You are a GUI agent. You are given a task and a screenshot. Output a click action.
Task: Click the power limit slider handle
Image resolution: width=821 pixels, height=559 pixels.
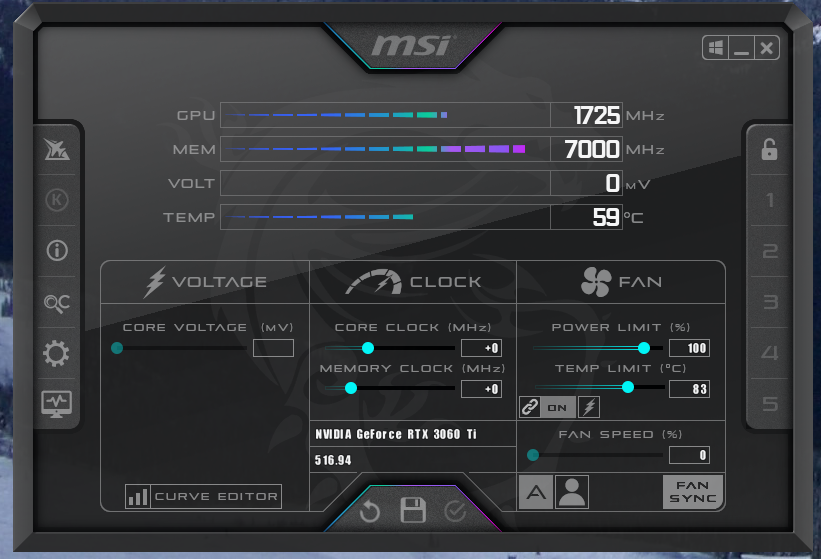click(644, 348)
